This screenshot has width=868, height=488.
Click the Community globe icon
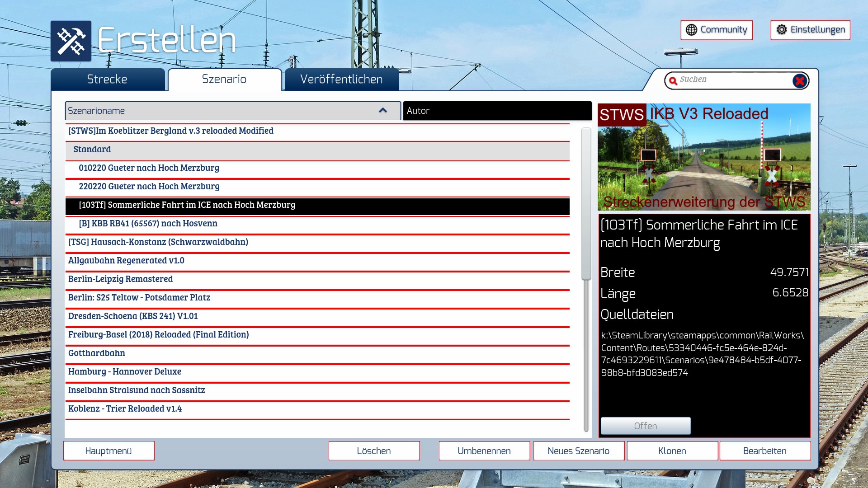(x=691, y=30)
